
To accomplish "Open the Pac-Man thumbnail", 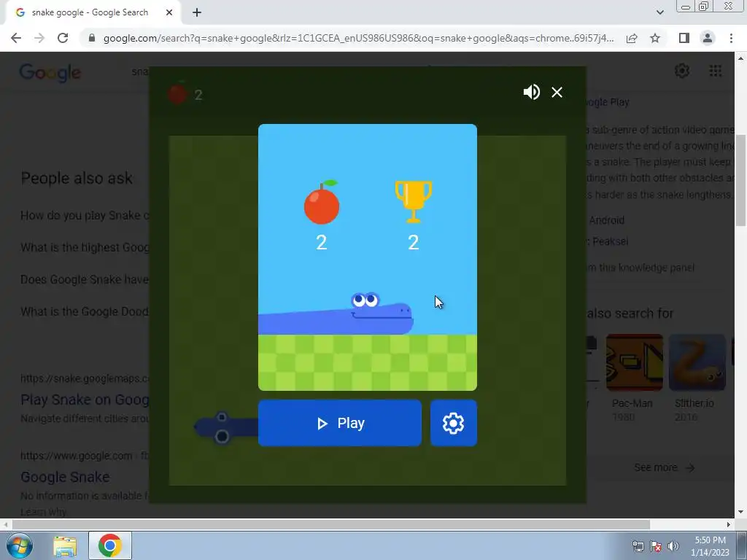I will click(634, 362).
